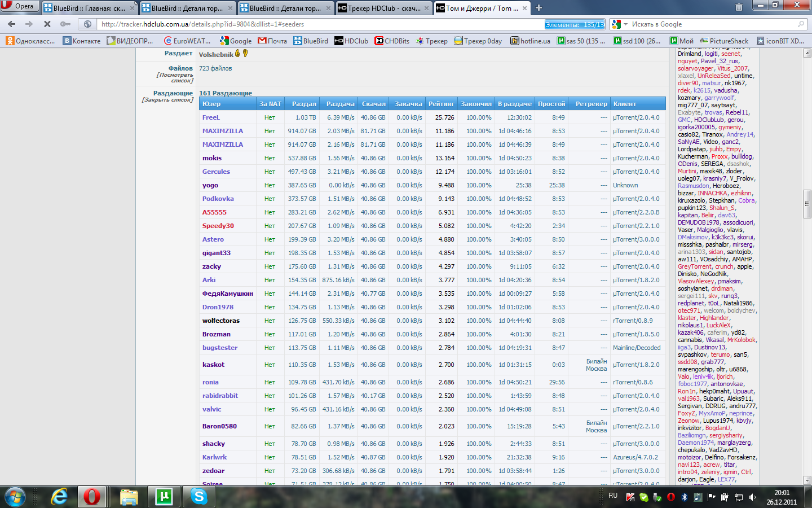Open the EuroWEAT... bookmark

pos(187,41)
